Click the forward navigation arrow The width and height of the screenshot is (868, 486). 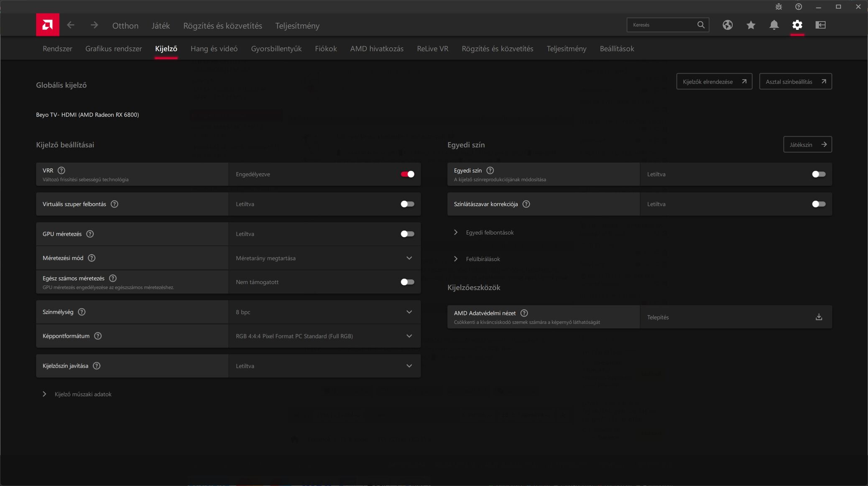(x=94, y=25)
